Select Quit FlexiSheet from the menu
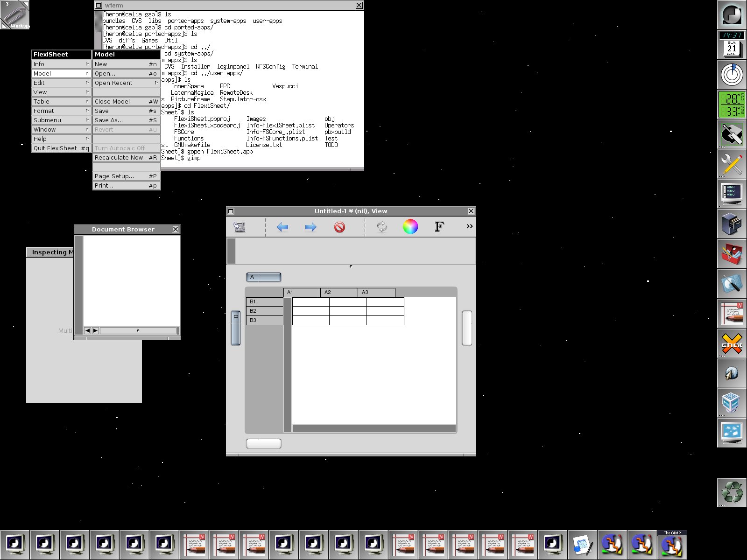The width and height of the screenshot is (747, 560). [56, 148]
